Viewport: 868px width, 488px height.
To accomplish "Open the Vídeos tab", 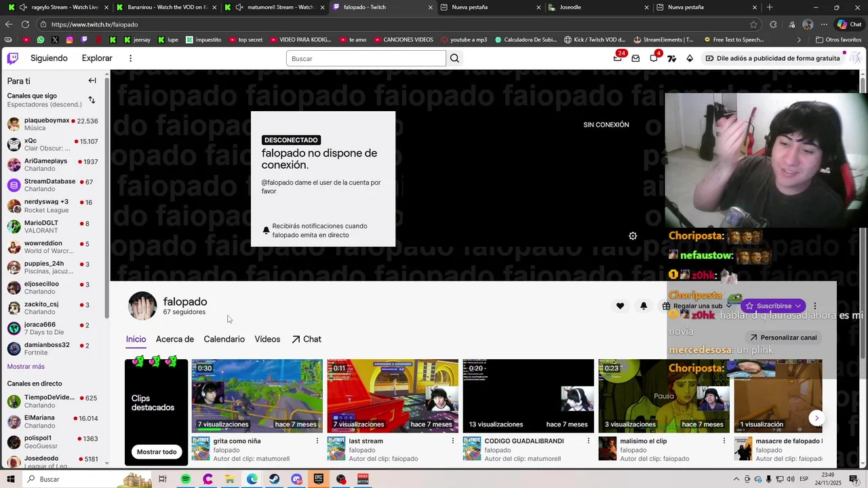I will (x=267, y=340).
